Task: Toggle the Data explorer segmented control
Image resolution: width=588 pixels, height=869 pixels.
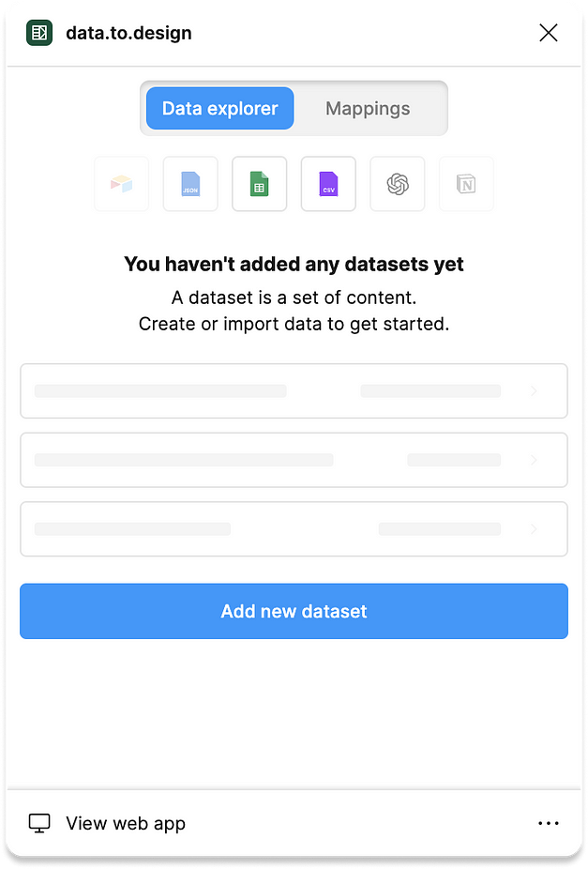Action: pyautogui.click(x=219, y=108)
